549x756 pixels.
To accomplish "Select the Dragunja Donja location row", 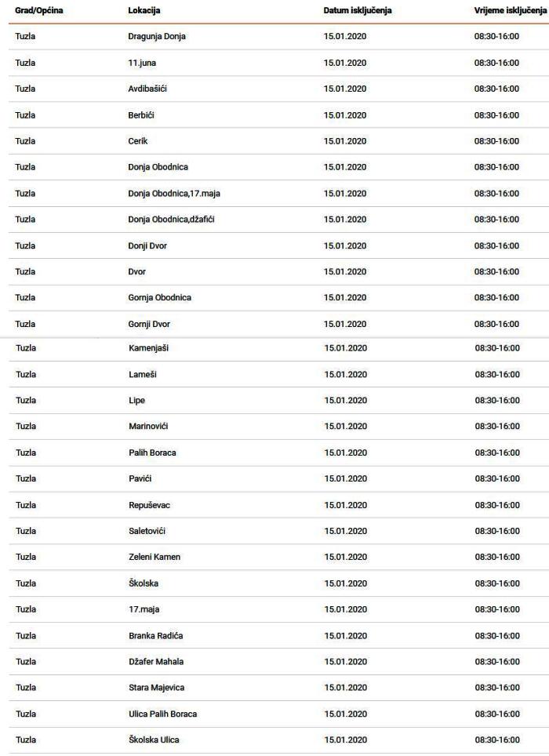I will (278, 37).
